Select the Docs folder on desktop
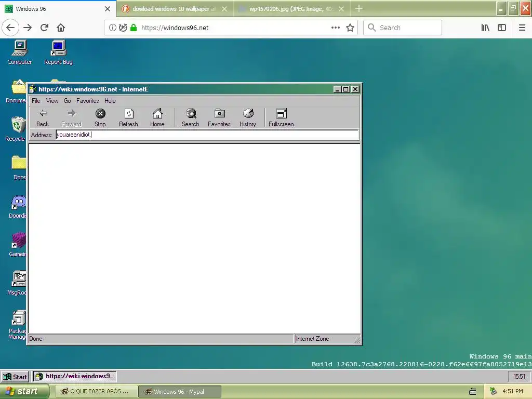This screenshot has width=532, height=399. [x=19, y=168]
